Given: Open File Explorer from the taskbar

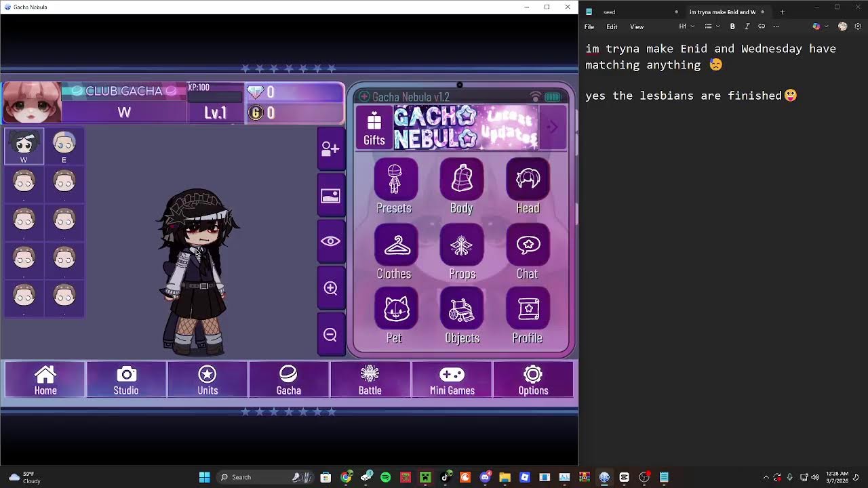Looking at the screenshot, I should point(505,477).
